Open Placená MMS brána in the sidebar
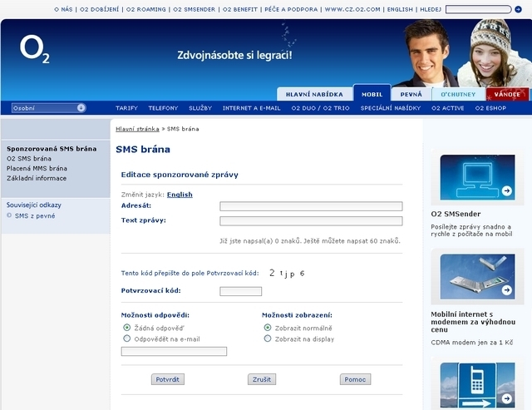Viewport: 532px width, 410px height. coord(37,168)
